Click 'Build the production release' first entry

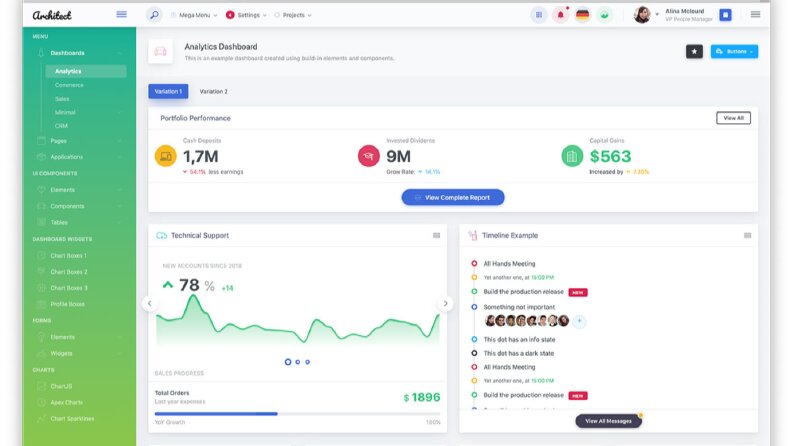tap(523, 292)
